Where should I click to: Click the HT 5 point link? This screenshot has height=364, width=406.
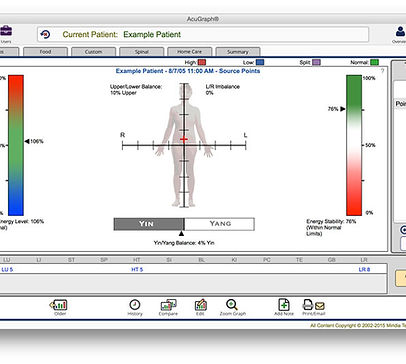coord(137,269)
